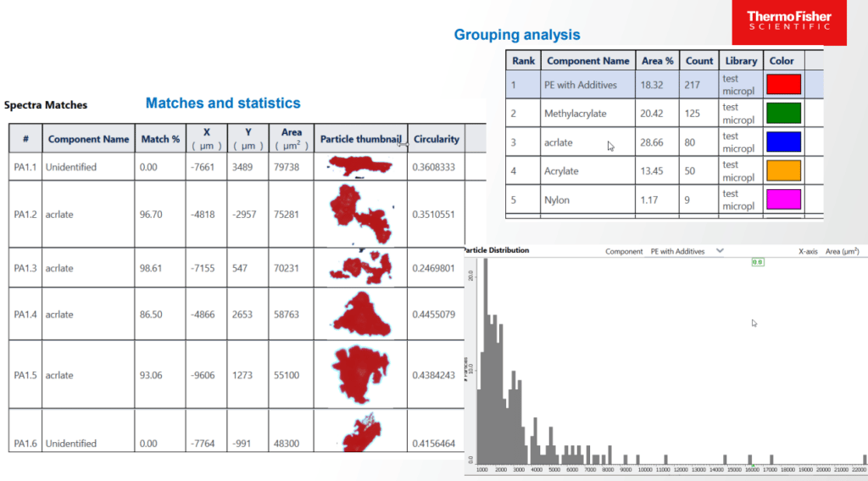Click the Circularity column header

coord(437,139)
